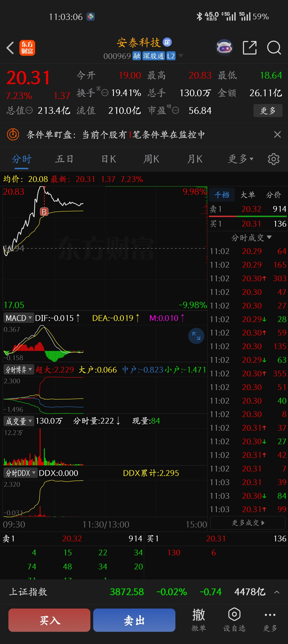Tap the B buy marker on the chart
The width and height of the screenshot is (288, 644).
pos(44,212)
